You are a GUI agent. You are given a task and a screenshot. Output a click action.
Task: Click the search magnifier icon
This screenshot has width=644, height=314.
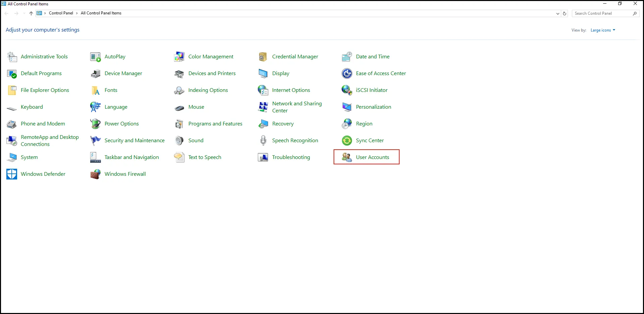[x=635, y=13]
